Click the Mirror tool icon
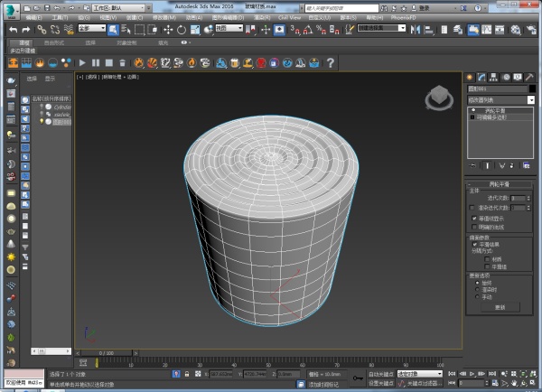542x392 pixels. (416, 30)
